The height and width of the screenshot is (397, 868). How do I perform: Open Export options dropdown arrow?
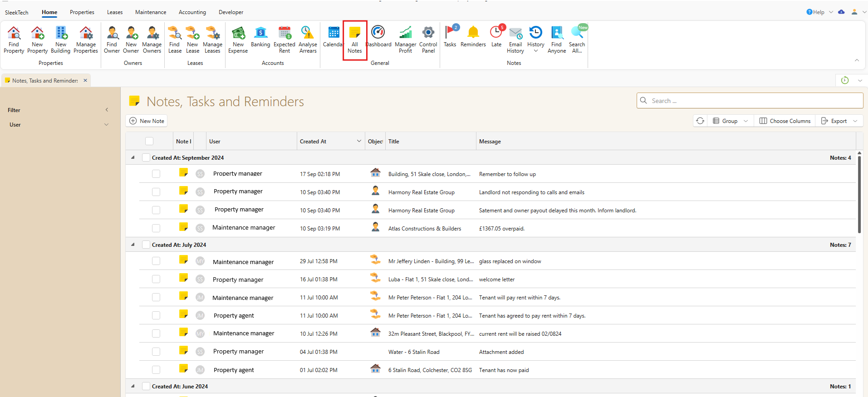pyautogui.click(x=855, y=121)
